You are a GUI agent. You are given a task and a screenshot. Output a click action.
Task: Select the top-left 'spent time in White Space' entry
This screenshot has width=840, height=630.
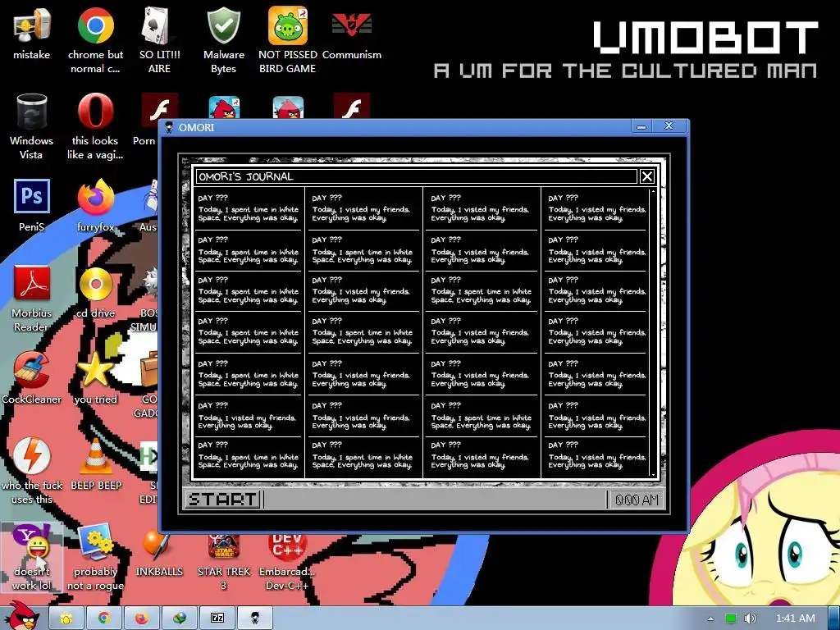pos(249,208)
